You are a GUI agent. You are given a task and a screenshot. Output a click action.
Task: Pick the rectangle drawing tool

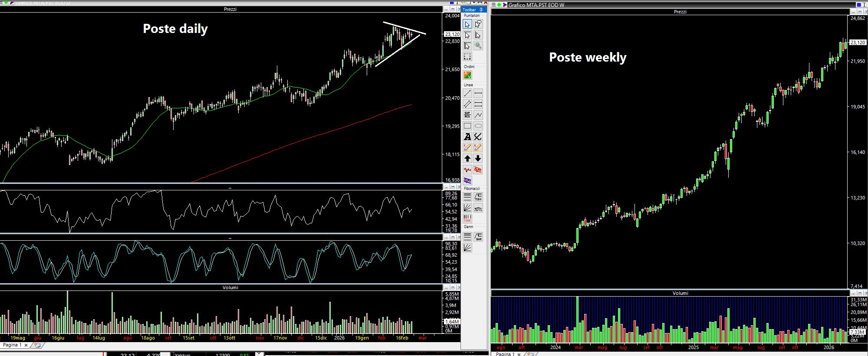(x=467, y=126)
